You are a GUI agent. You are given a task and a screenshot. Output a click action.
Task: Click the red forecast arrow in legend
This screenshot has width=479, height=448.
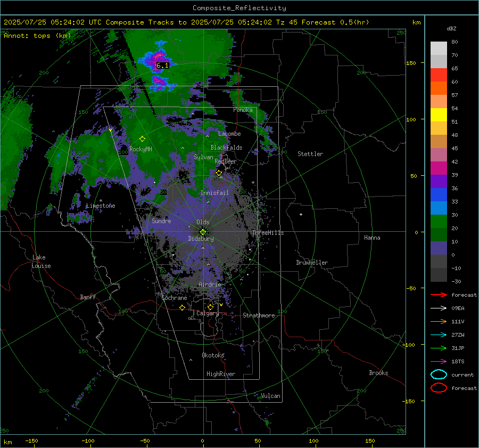pyautogui.click(x=439, y=295)
